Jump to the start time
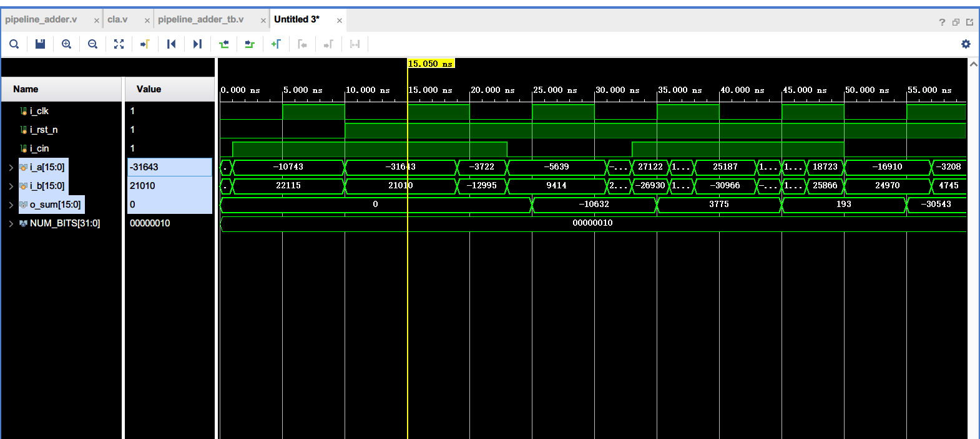This screenshot has height=439, width=980. [x=171, y=44]
